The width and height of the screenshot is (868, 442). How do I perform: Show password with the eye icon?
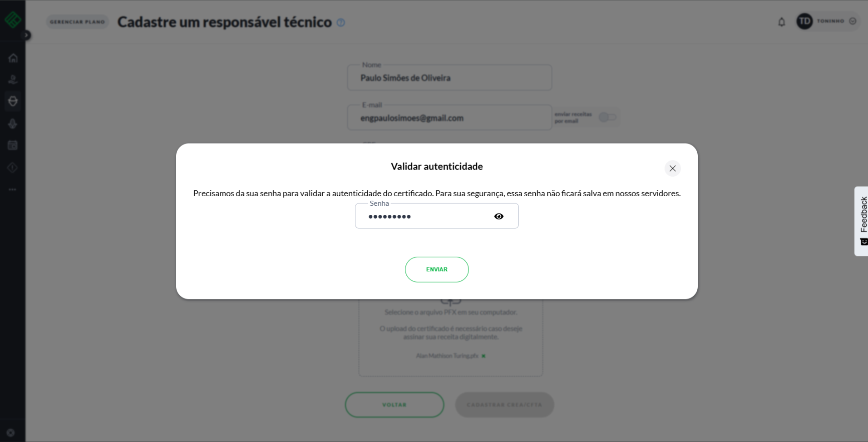[498, 216]
